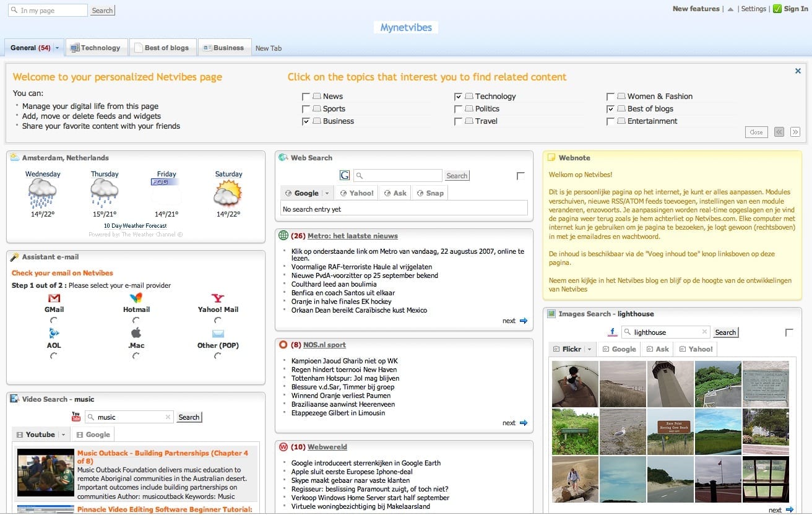
Task: Select the Hotmail provider icon
Action: pyautogui.click(x=136, y=298)
